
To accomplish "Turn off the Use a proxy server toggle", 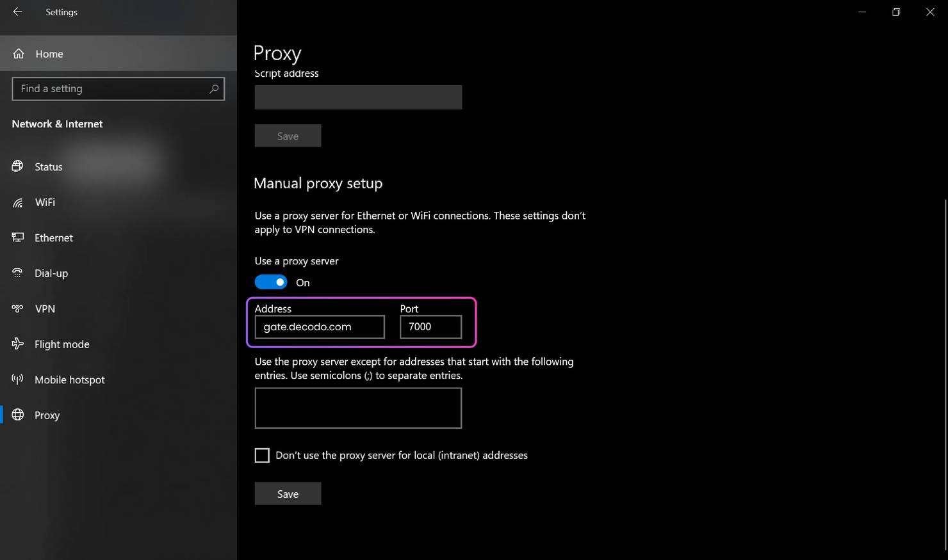I will (x=271, y=282).
